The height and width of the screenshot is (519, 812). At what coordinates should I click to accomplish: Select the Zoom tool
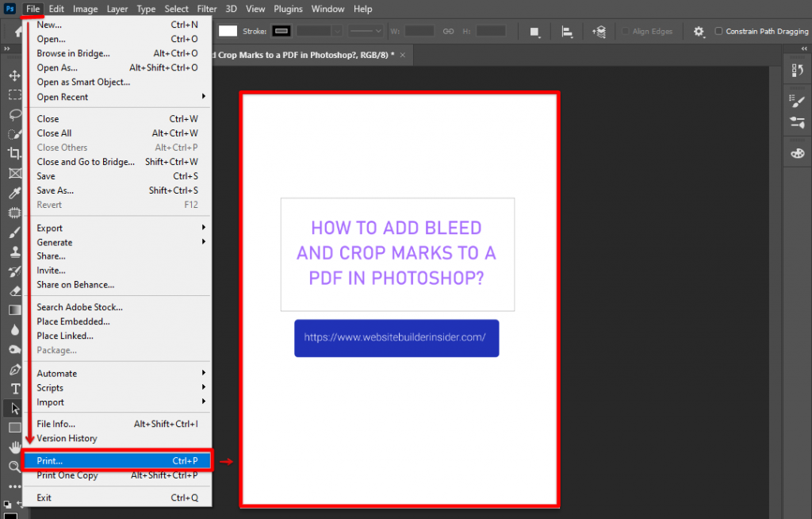(14, 467)
